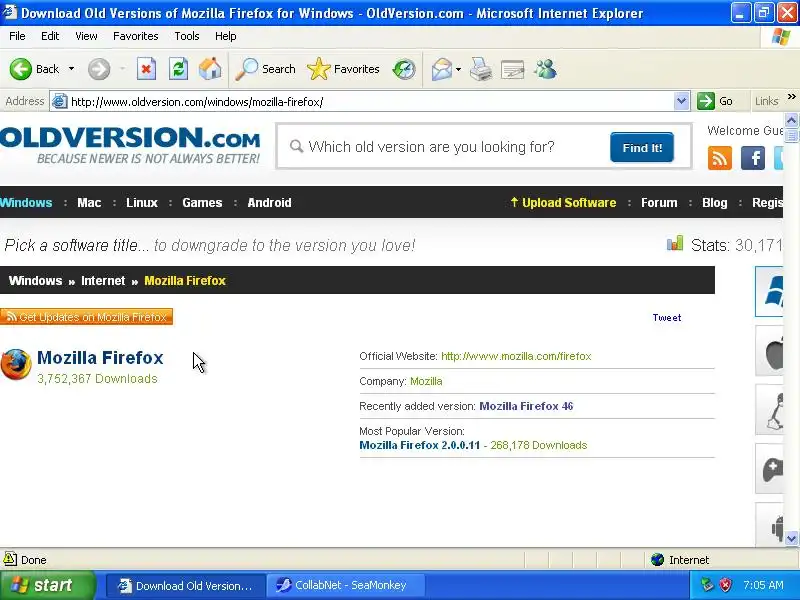Viewport: 800px width, 600px height.
Task: Open the Mail button dropdown arrow
Action: (458, 69)
